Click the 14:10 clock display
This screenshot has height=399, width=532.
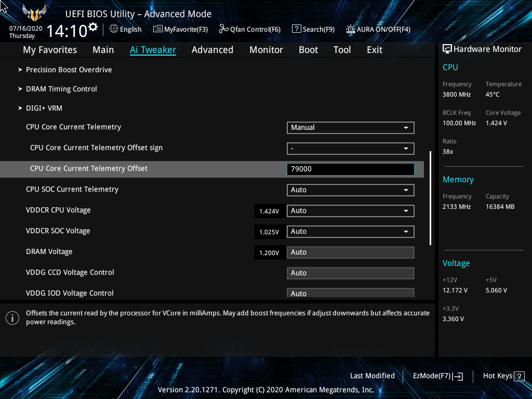point(67,31)
